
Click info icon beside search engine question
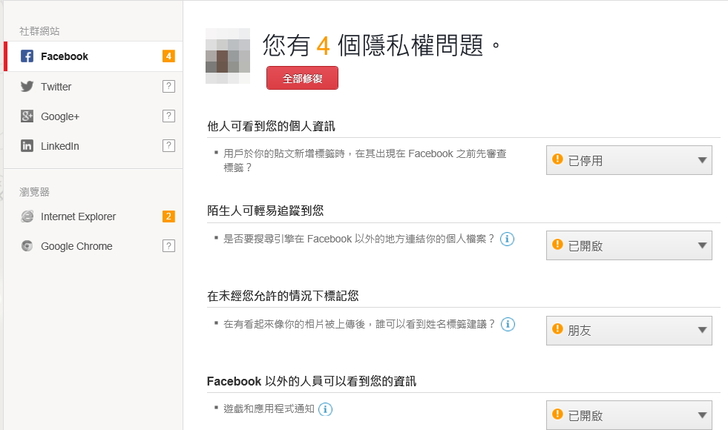point(508,239)
